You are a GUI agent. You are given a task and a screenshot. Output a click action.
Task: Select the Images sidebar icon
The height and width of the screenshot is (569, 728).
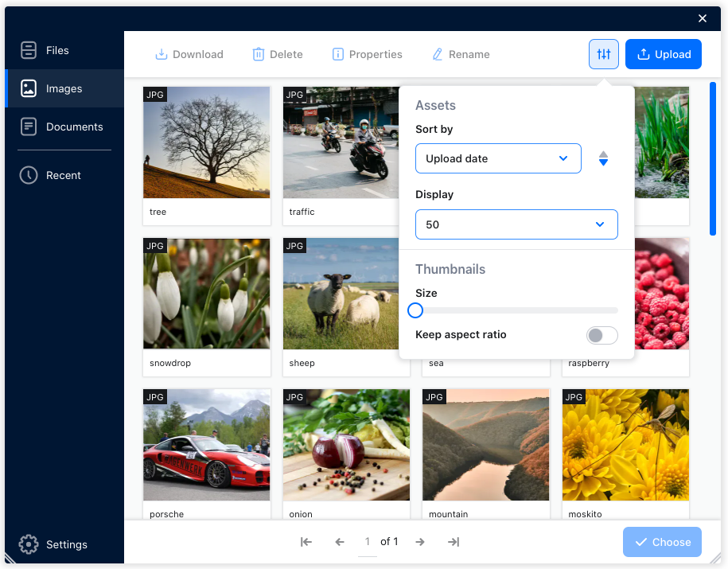click(x=29, y=88)
